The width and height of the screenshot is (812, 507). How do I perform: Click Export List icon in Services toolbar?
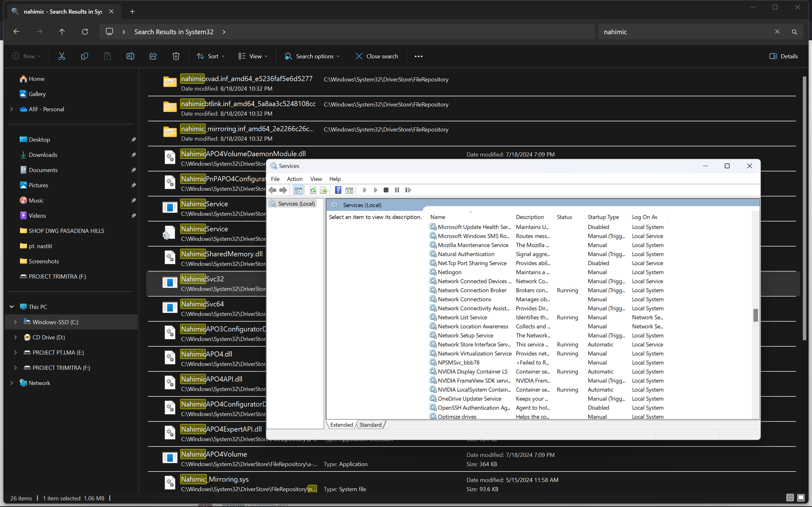click(x=324, y=190)
